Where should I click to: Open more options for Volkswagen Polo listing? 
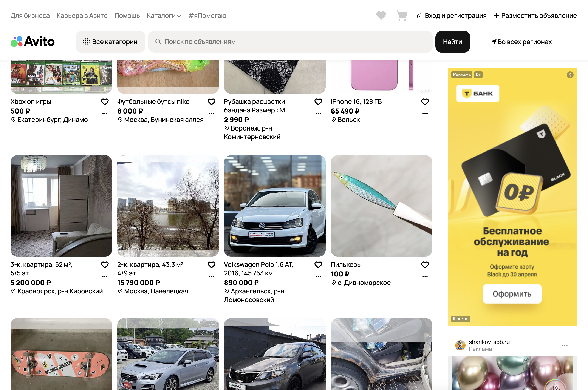pos(318,276)
